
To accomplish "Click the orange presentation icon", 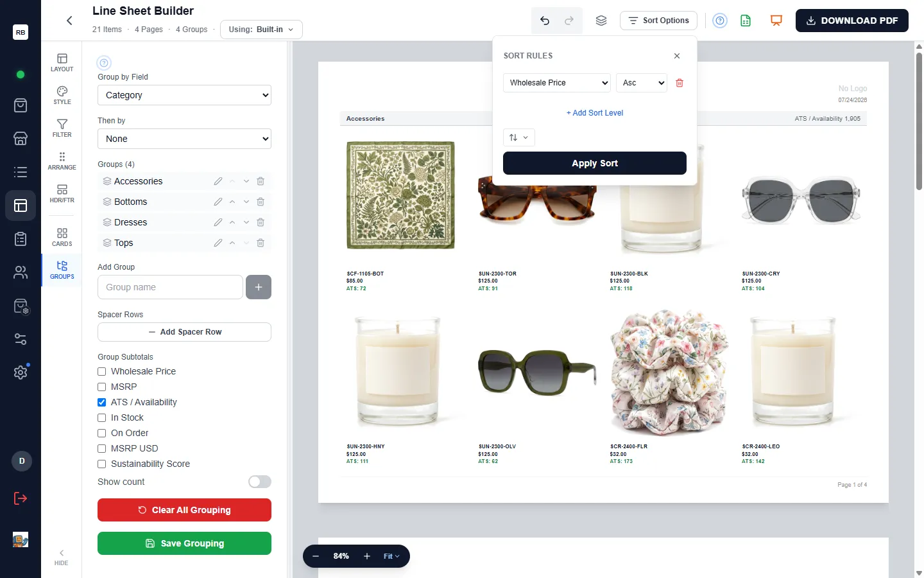I will pyautogui.click(x=776, y=21).
